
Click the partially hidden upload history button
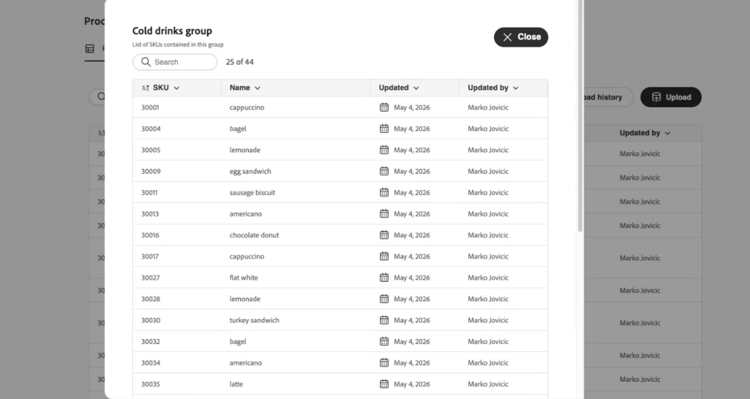(607, 97)
